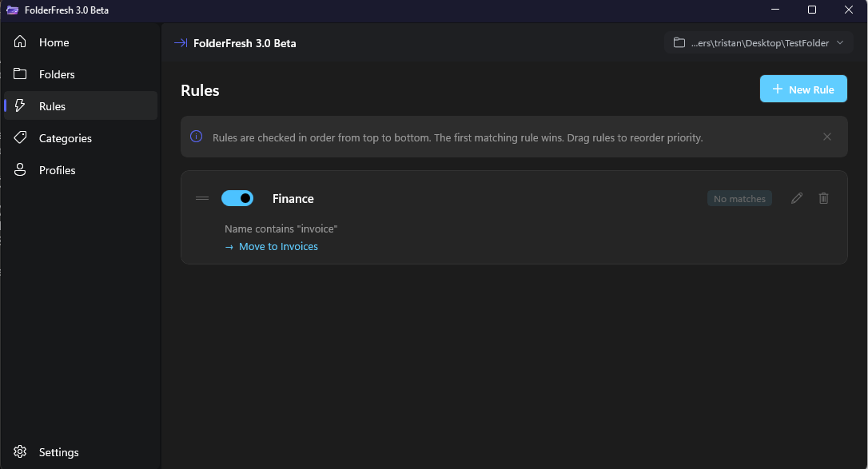Image resolution: width=868 pixels, height=469 pixels.
Task: Click the Name contains "invoice" condition text
Action: click(x=281, y=229)
